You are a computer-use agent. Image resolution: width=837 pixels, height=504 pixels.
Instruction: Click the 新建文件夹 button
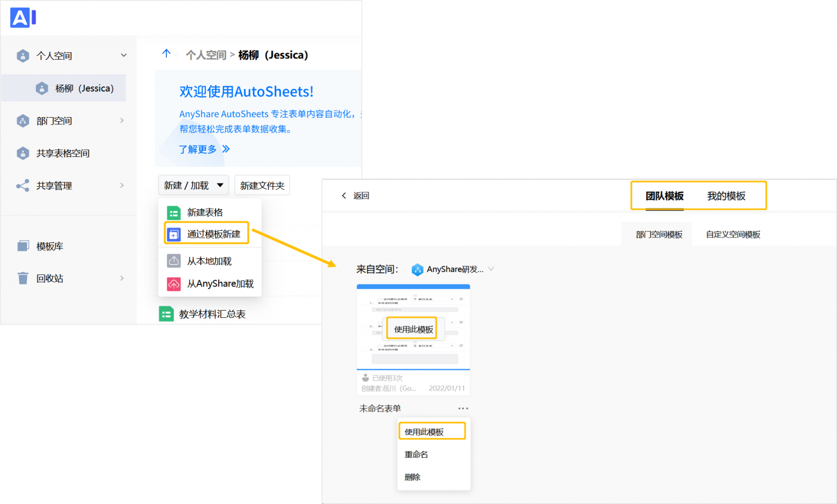point(262,186)
